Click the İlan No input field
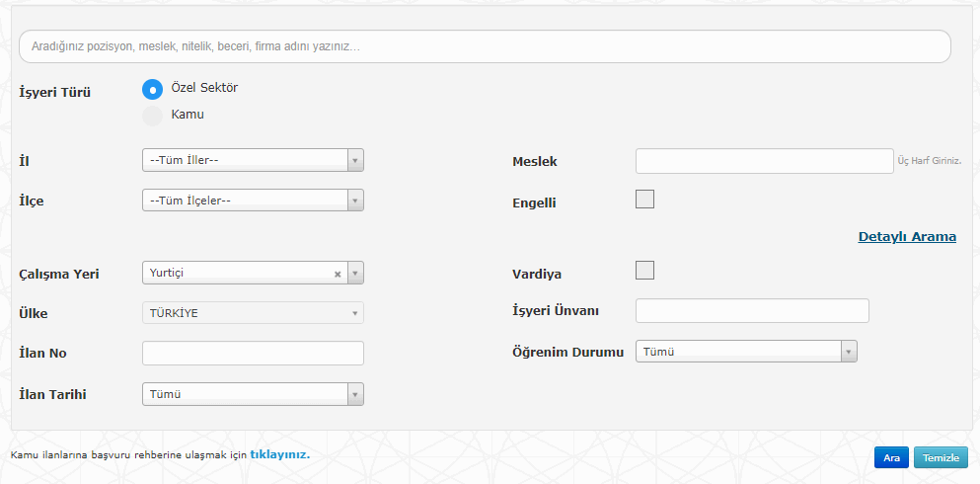Screen dimensions: 980x484 [253, 354]
